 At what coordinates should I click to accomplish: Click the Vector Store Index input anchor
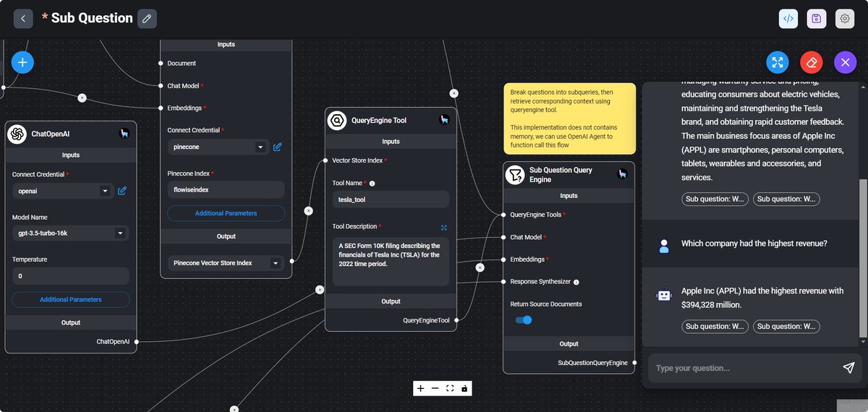point(325,160)
